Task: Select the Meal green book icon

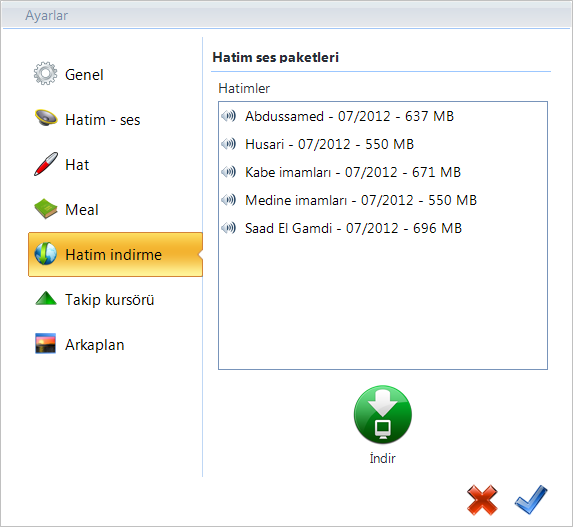Action: click(x=46, y=209)
